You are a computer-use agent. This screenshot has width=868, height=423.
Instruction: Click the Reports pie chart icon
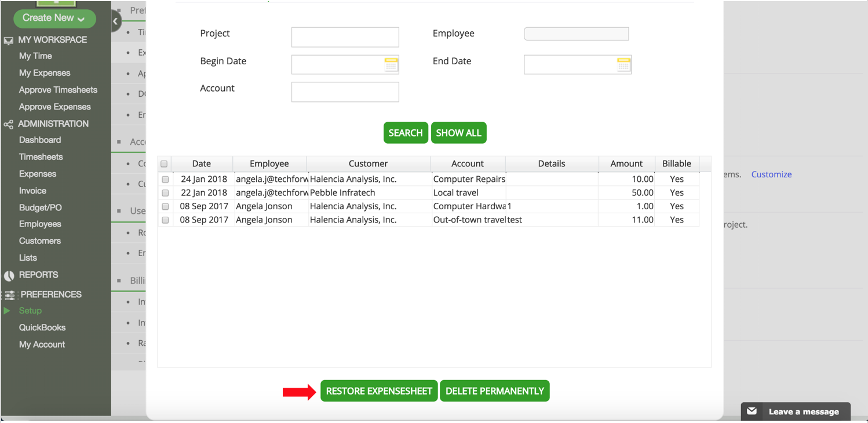pos(9,276)
